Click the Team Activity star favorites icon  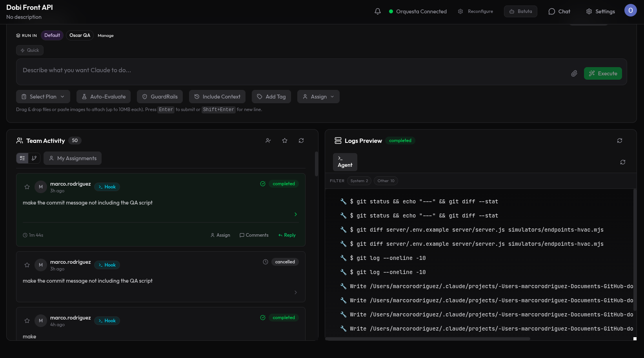pos(285,141)
